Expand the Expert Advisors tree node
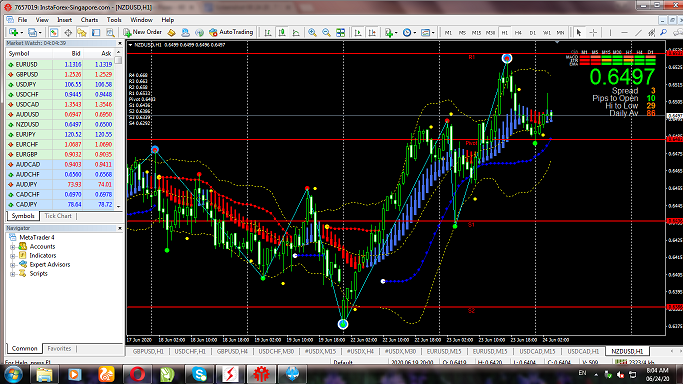Image resolution: width=683 pixels, height=384 pixels. 13,265
